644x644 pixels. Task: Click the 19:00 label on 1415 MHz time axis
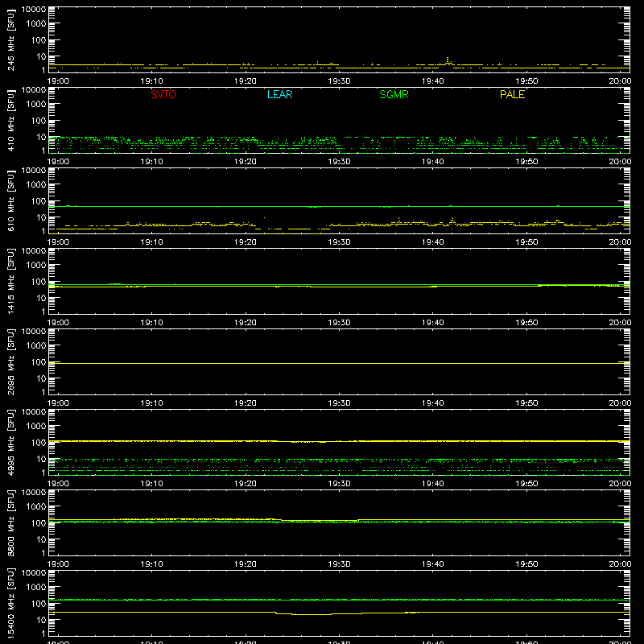tap(58, 323)
